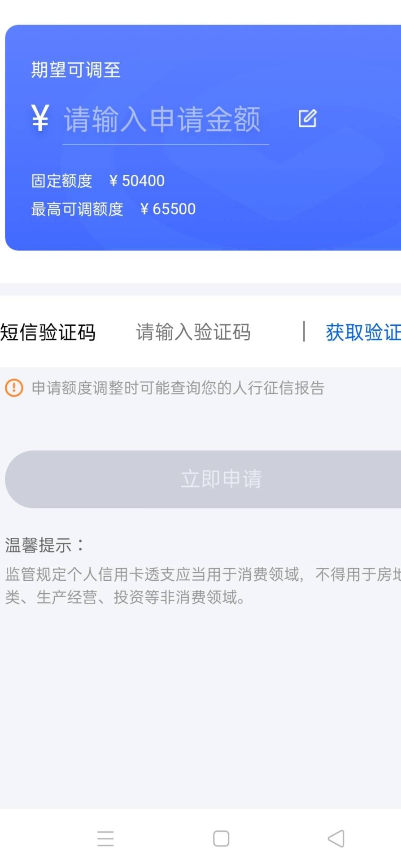Viewport: 401px width, 868px height.
Task: Tap the Android back triangle icon
Action: pyautogui.click(x=336, y=838)
